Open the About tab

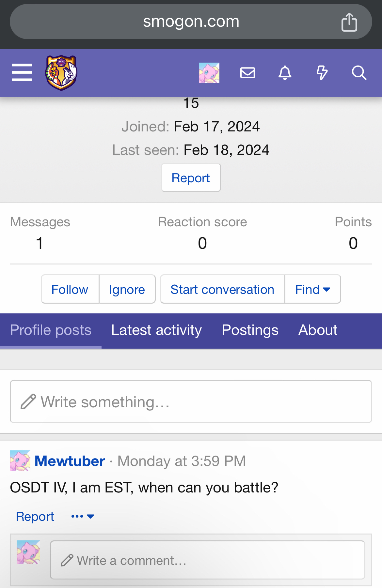(318, 330)
